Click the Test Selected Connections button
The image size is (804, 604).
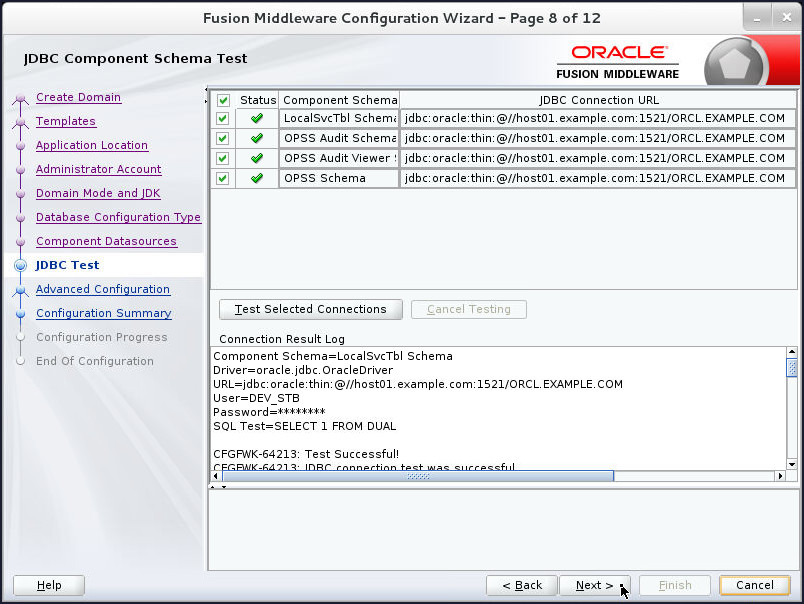(310, 309)
